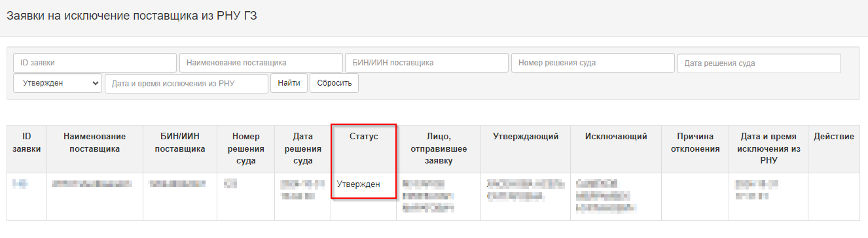The image size is (868, 238).
Task: Focus the Наименование поставщика filter field
Action: pos(261,63)
